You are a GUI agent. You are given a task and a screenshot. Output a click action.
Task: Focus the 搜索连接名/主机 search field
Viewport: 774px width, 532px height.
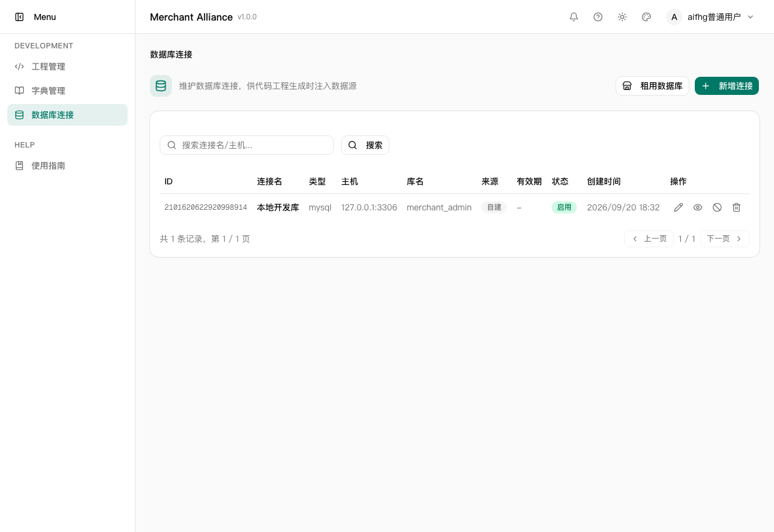click(247, 145)
